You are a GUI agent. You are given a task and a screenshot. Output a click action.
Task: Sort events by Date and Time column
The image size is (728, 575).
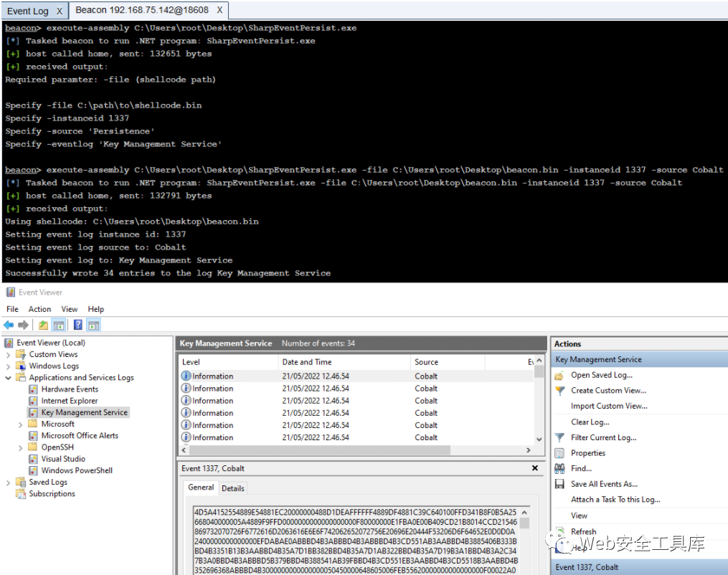click(x=344, y=362)
